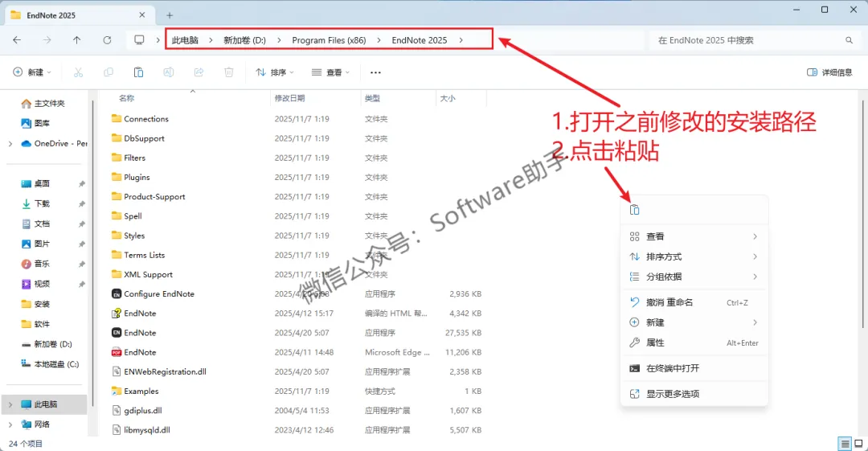Click the search magnifier icon
The image size is (868, 451).
(849, 40)
